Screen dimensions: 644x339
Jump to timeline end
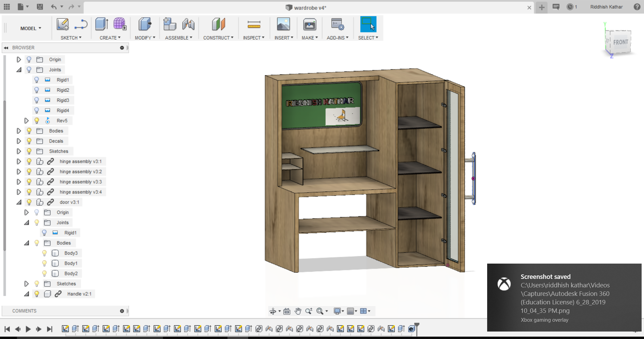(50, 329)
